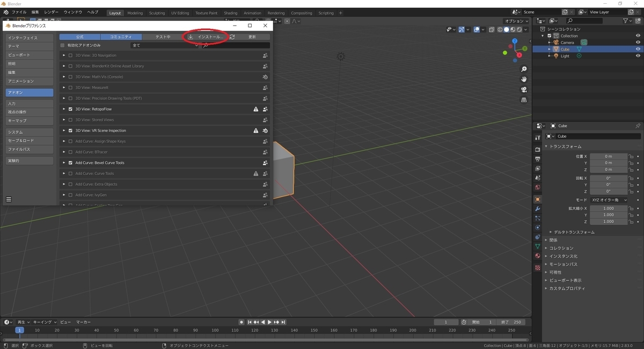Toggle the テスト中 addon support filter
Image resolution: width=644 pixels, height=349 pixels.
point(163,37)
